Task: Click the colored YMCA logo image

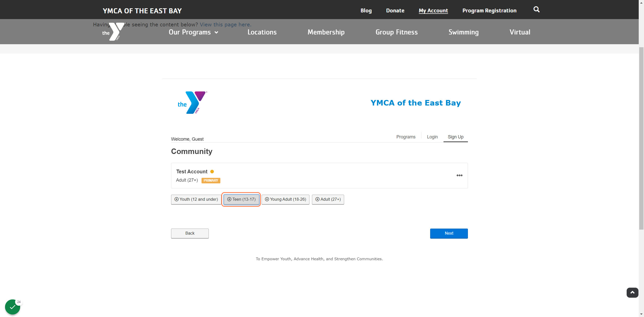Action: [x=192, y=102]
